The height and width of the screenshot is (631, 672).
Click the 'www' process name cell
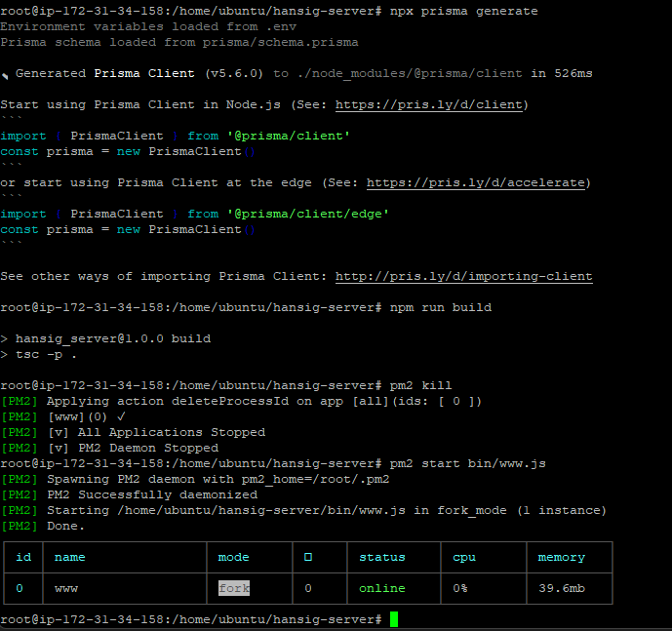coord(66,588)
